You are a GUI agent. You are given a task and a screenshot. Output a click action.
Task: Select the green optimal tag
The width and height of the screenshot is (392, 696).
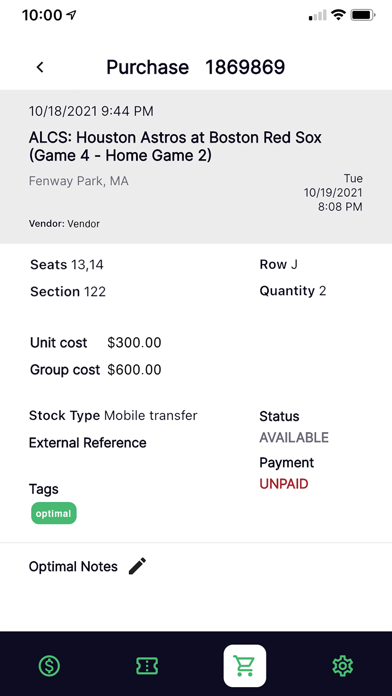pyautogui.click(x=54, y=514)
